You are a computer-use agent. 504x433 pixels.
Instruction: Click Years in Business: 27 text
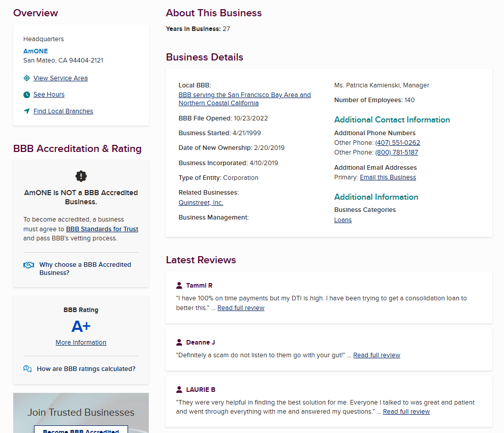[198, 29]
